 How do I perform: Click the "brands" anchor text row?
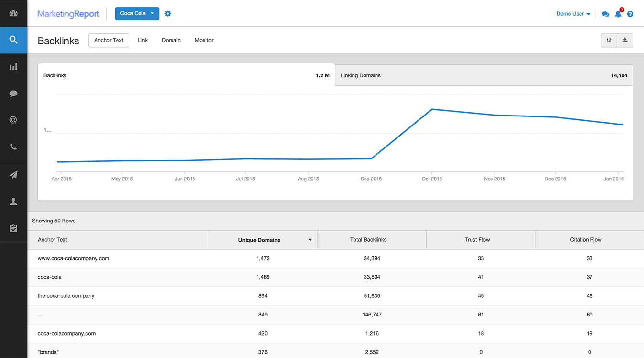tap(336, 351)
